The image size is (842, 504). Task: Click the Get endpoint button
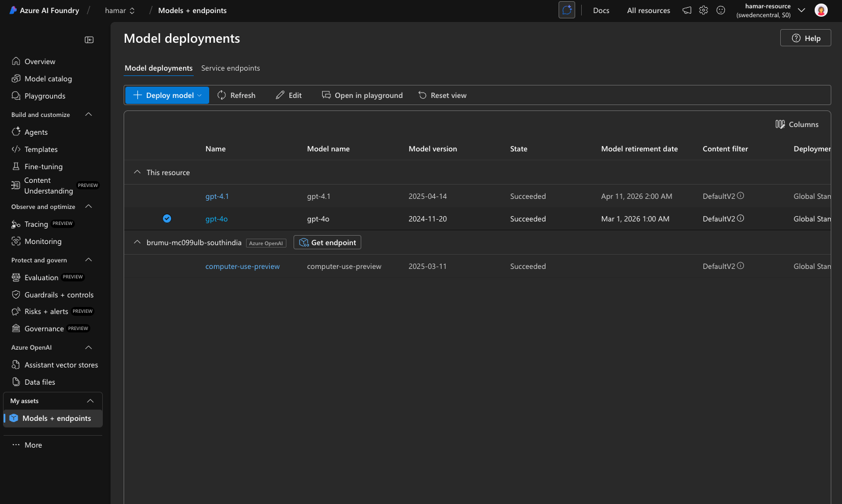pos(327,242)
